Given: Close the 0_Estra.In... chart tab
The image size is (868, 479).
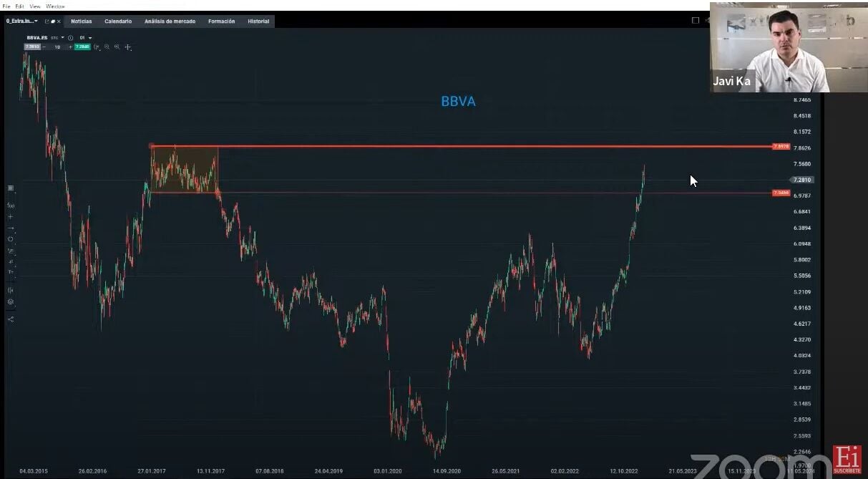Looking at the screenshot, I should [x=59, y=21].
